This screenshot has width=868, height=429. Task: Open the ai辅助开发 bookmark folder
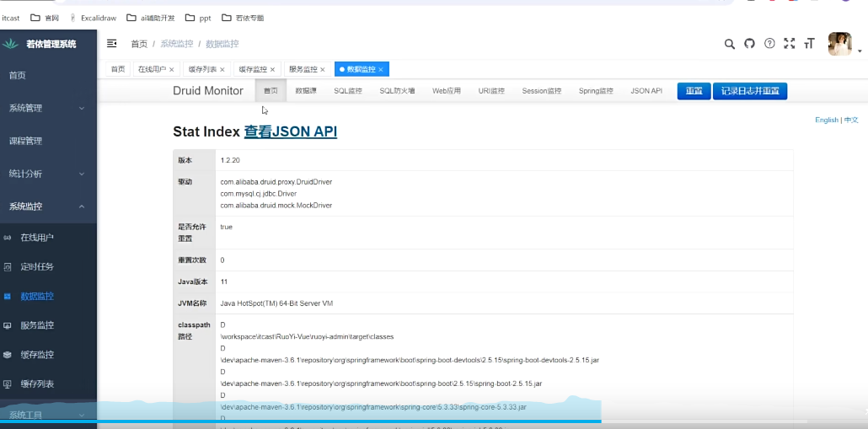click(151, 18)
